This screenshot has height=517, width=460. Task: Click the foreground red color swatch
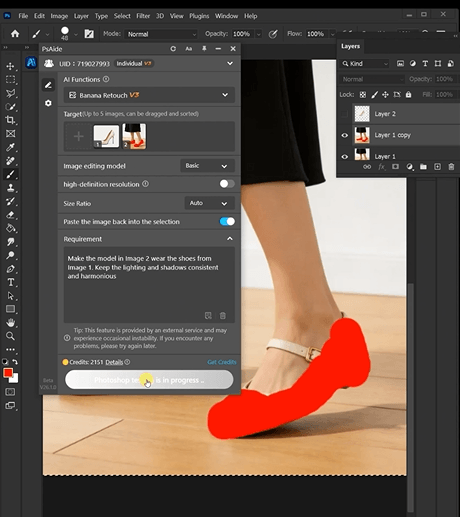click(x=8, y=373)
